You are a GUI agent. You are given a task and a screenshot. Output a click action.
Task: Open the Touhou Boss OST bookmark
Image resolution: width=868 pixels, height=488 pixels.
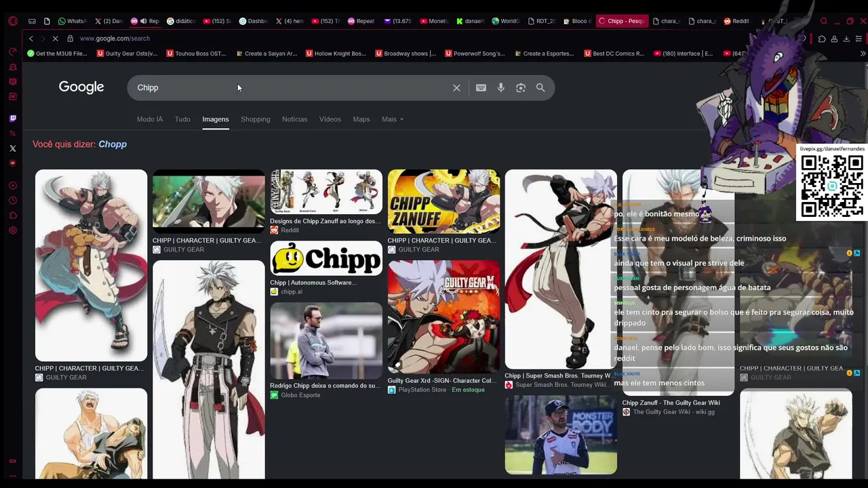[x=196, y=54]
